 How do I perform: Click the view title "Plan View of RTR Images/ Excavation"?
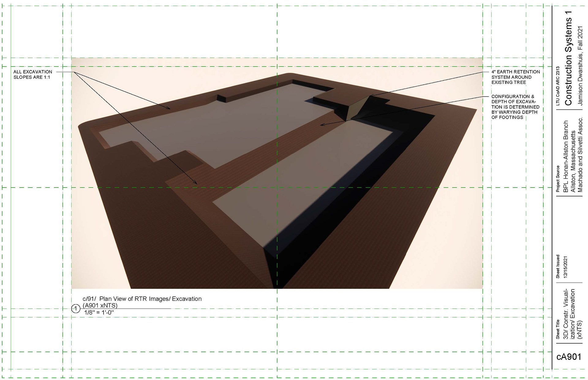(x=150, y=299)
